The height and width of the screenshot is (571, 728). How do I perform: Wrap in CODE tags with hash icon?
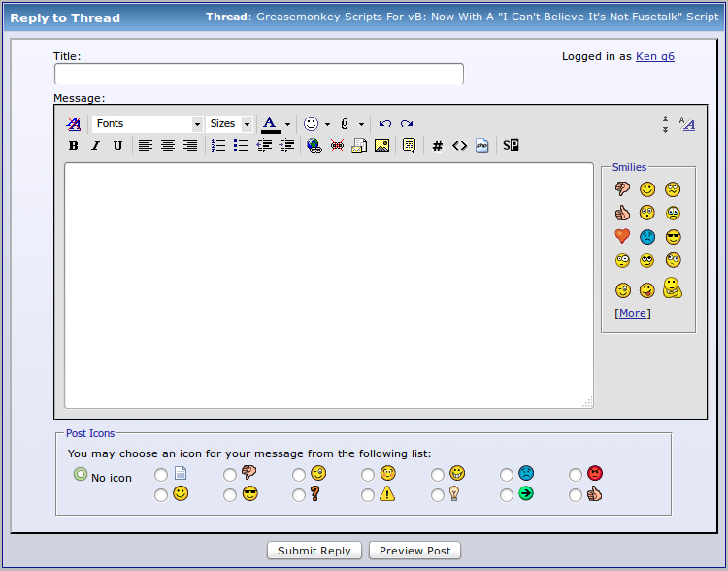point(438,146)
